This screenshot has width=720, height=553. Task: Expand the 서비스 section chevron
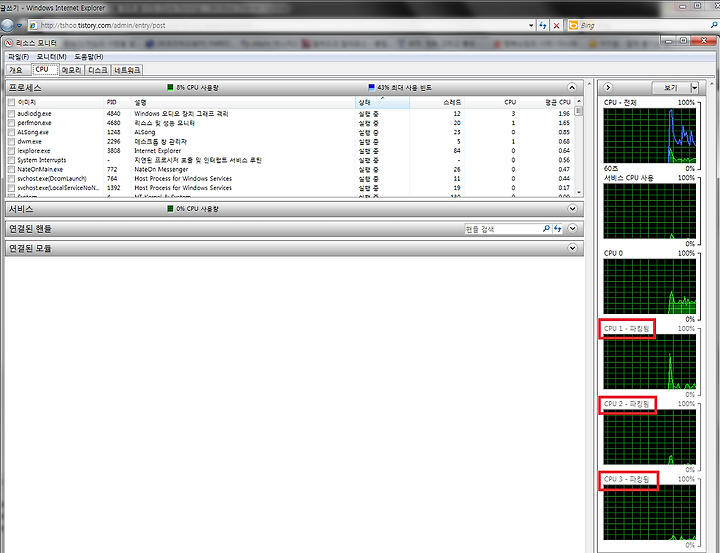[572, 209]
